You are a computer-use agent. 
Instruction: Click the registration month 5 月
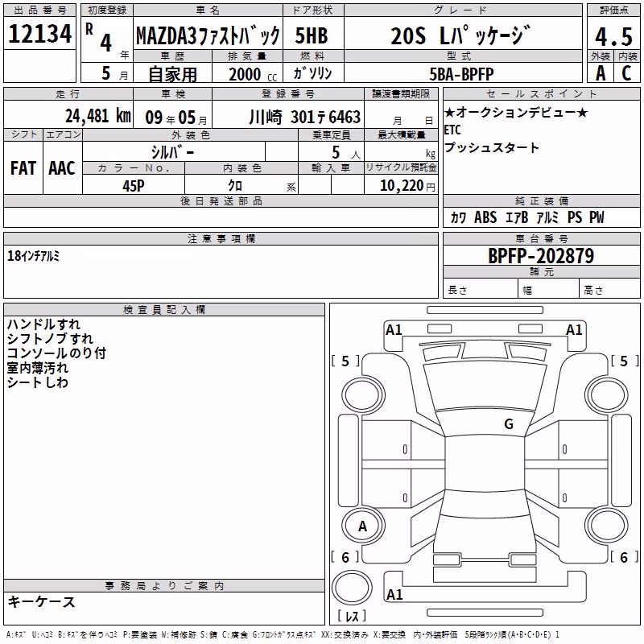point(114,73)
